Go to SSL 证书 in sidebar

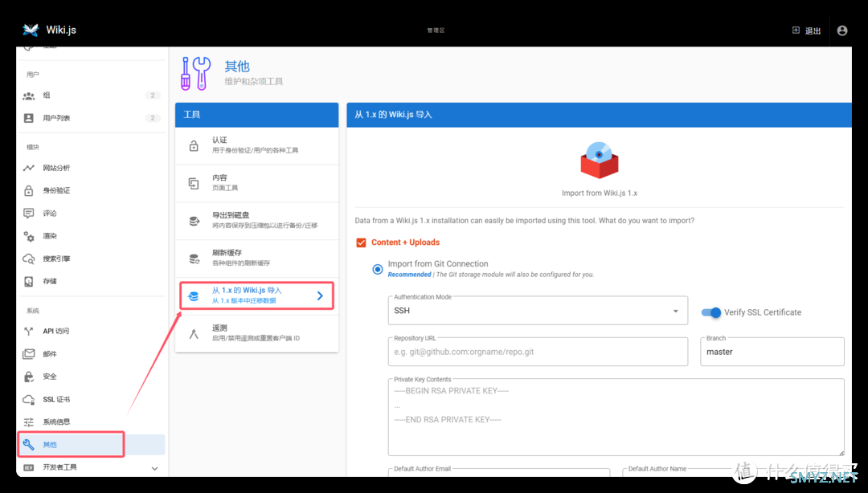click(x=91, y=399)
